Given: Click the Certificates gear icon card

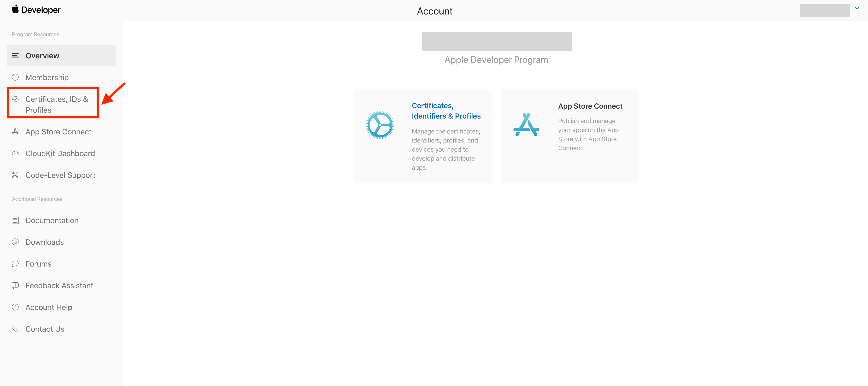Looking at the screenshot, I should click(380, 125).
